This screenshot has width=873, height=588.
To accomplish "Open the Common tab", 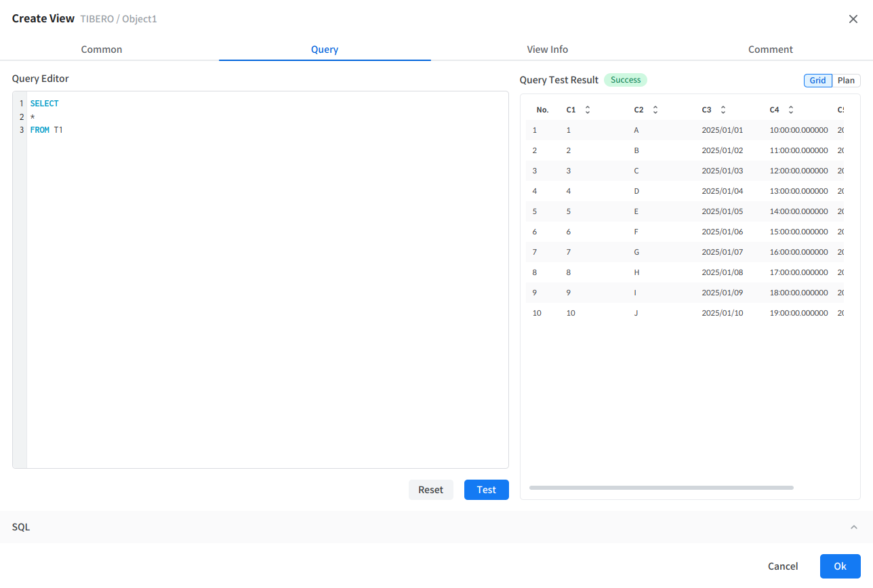I will tap(102, 49).
